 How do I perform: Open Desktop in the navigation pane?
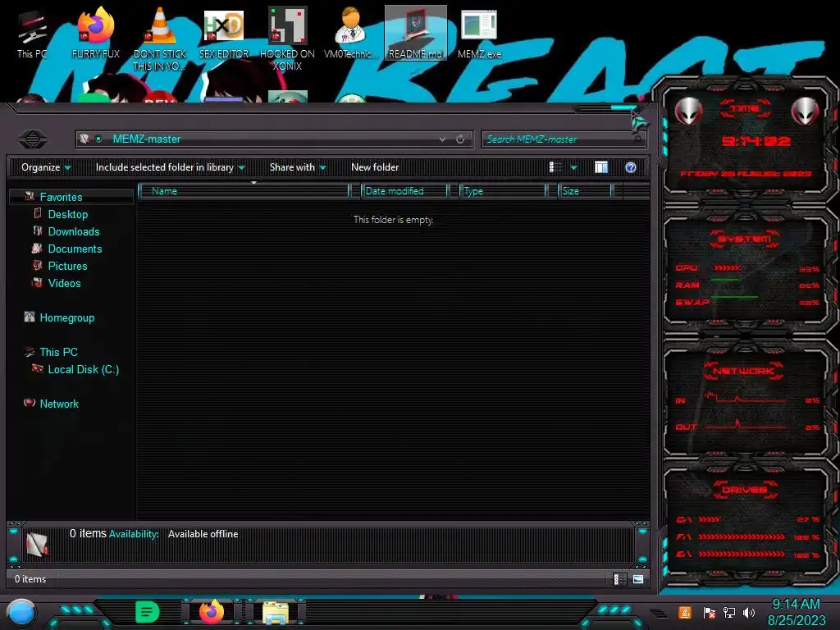click(68, 214)
